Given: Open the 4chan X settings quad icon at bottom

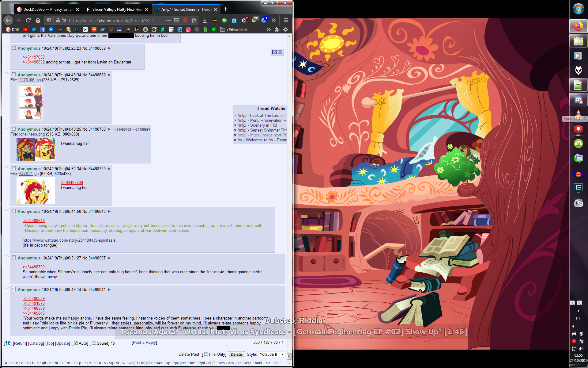Looking at the screenshot, I should (x=7, y=343).
